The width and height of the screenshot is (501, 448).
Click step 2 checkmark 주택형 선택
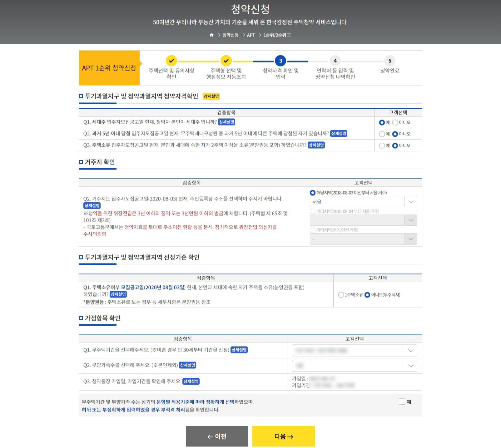pos(226,61)
